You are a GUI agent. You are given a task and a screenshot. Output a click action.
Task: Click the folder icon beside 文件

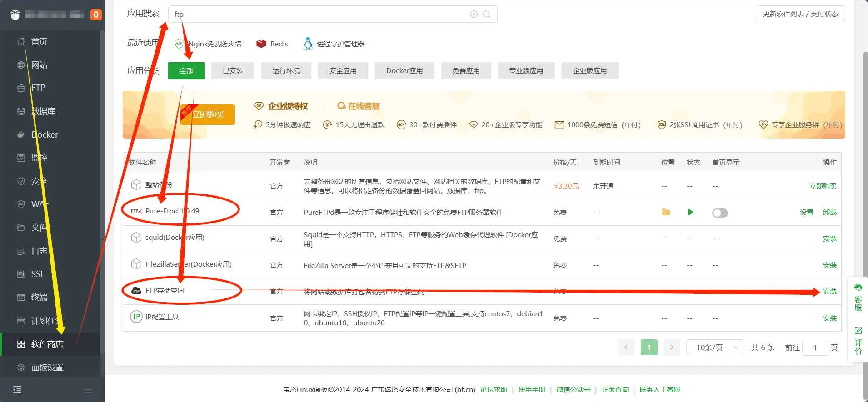pyautogui.click(x=21, y=228)
